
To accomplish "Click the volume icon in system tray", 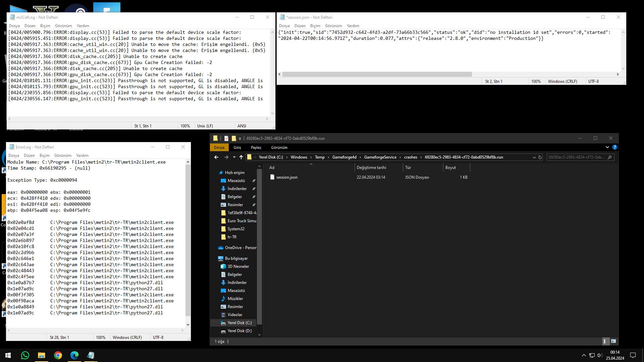I will point(600,355).
